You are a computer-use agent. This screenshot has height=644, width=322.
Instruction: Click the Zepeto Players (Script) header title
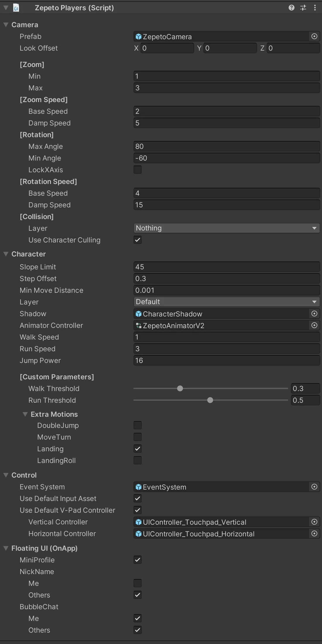point(74,8)
